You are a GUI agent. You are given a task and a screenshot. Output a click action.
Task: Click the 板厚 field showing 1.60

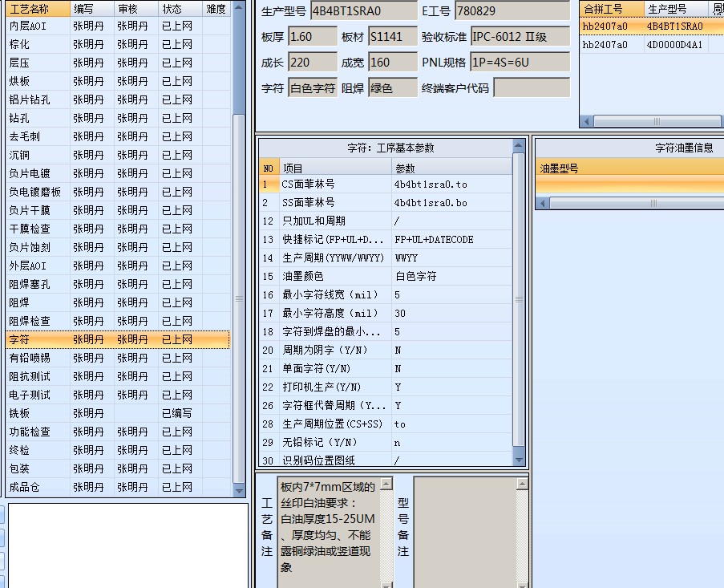pos(313,36)
